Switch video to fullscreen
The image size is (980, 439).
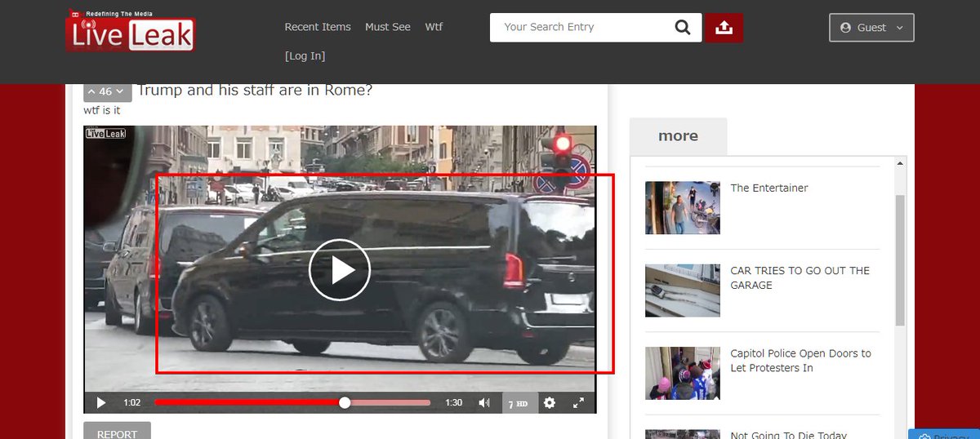(x=578, y=402)
